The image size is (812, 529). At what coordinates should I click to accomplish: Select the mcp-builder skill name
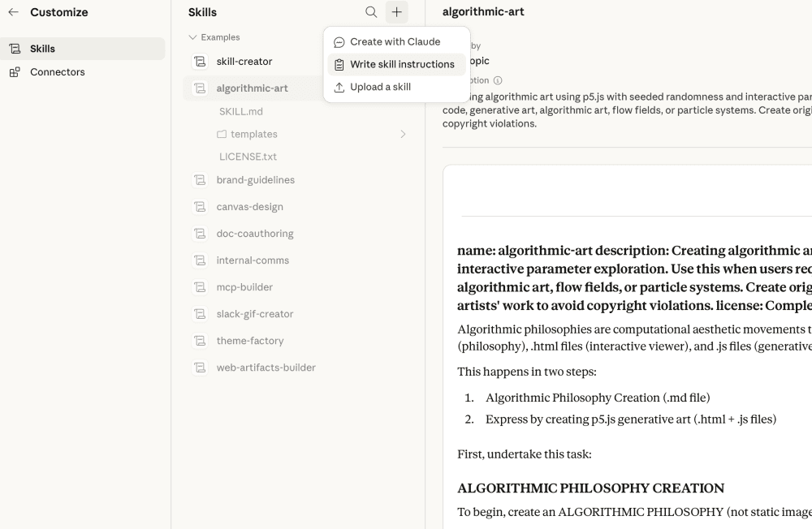(244, 287)
